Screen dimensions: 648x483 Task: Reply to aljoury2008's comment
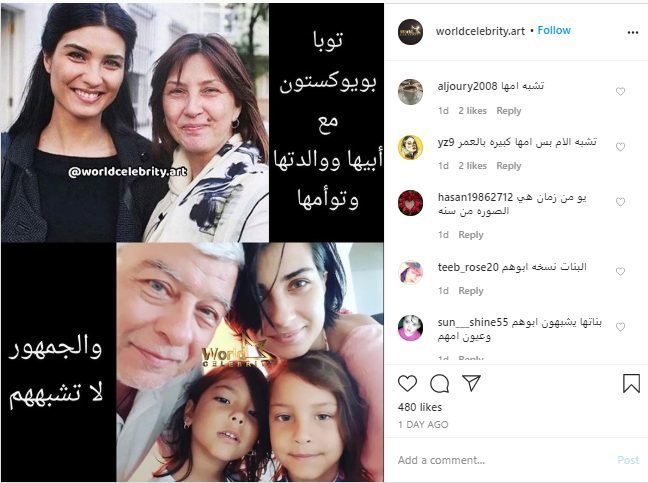tap(509, 111)
